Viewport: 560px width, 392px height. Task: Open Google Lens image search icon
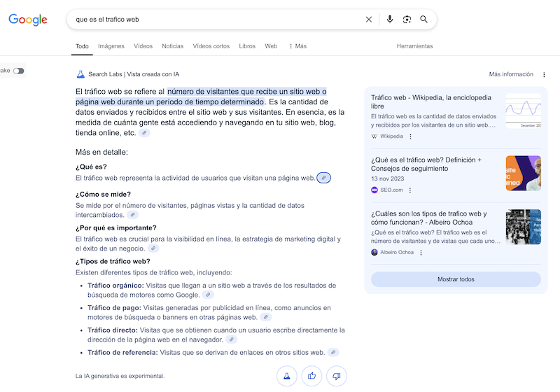click(407, 20)
